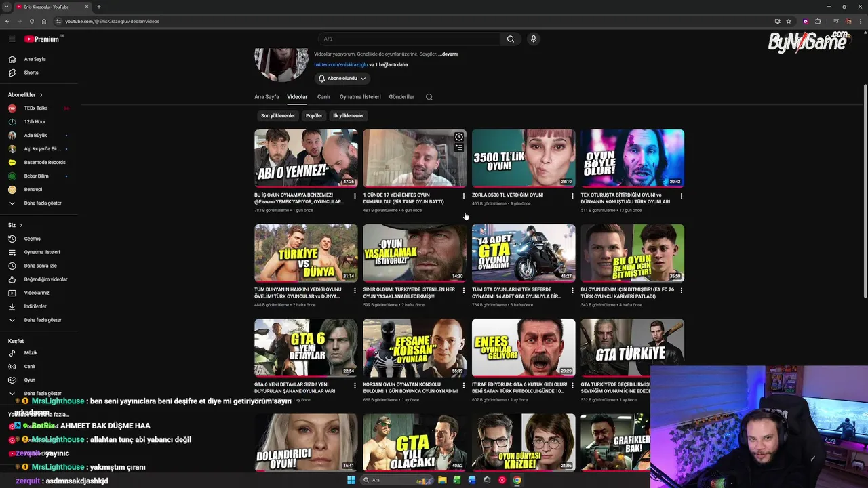Open the Gönderiler channel tab
The height and width of the screenshot is (488, 868).
(x=401, y=97)
